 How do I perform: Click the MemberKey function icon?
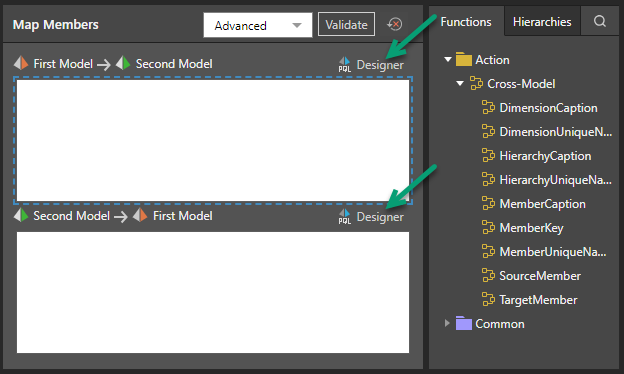488,228
